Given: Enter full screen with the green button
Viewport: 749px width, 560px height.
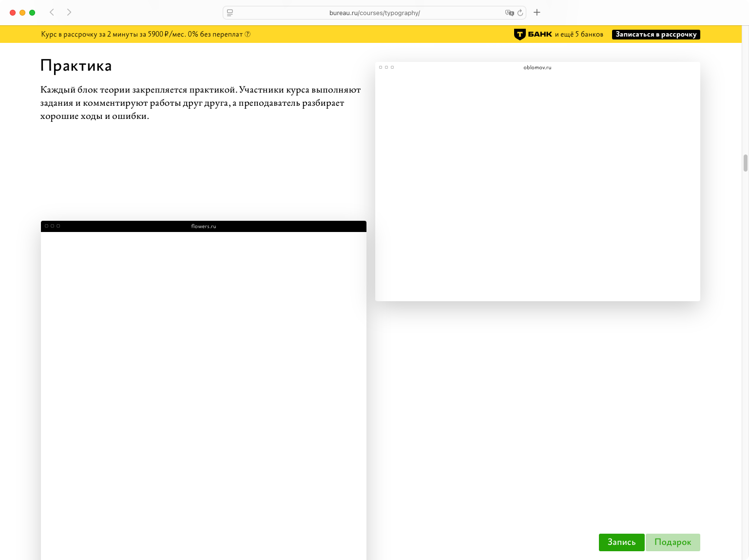Looking at the screenshot, I should click(32, 13).
